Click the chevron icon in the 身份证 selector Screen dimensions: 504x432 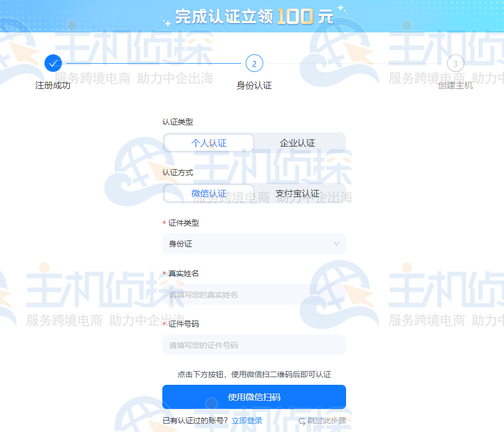pyautogui.click(x=337, y=244)
